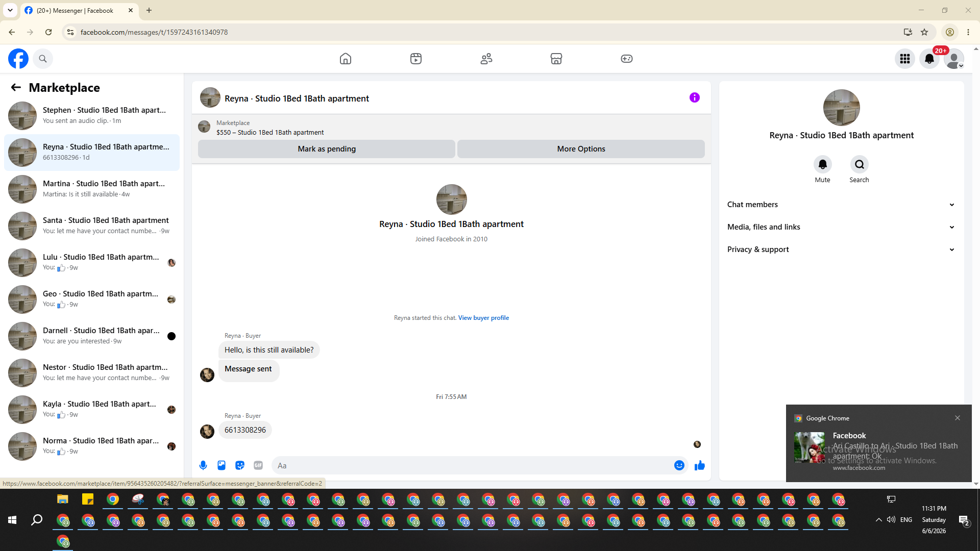Click the ENG language indicator
The height and width of the screenshot is (551, 980).
pyautogui.click(x=906, y=520)
